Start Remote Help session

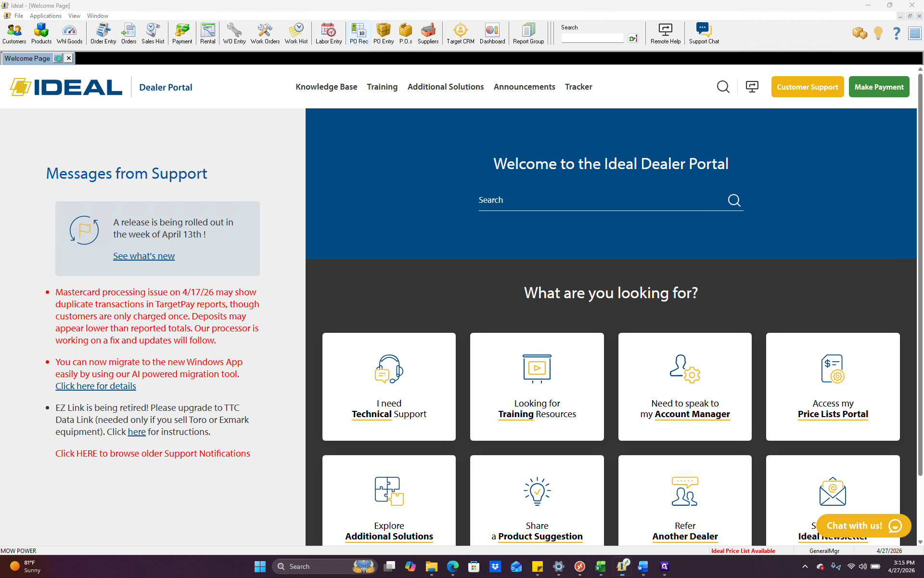tap(666, 34)
